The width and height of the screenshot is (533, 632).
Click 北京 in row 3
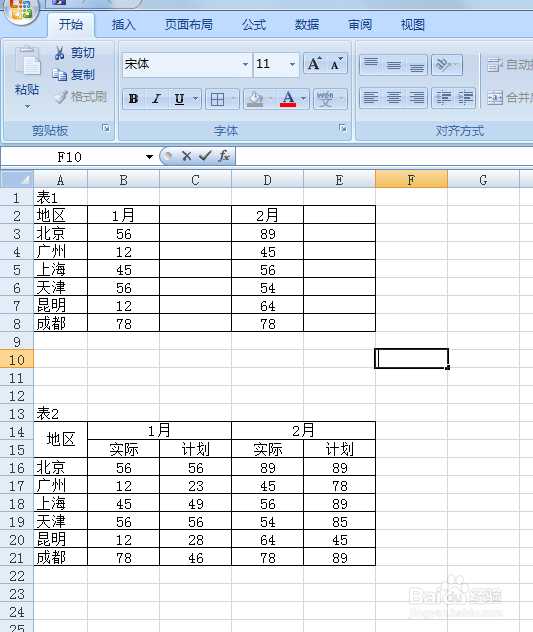click(x=60, y=233)
